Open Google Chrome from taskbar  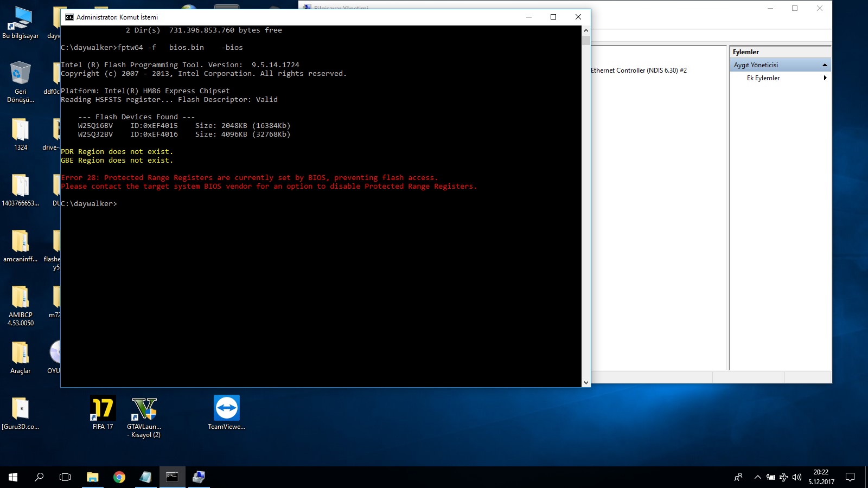(x=119, y=477)
